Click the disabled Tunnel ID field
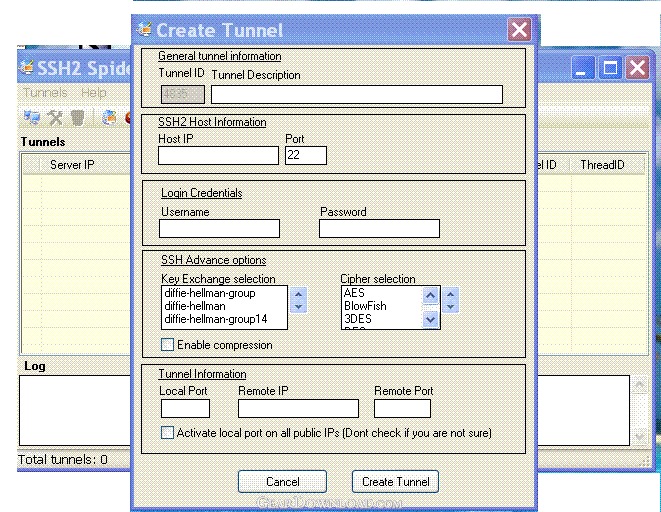This screenshot has height=512, width=661. point(183,94)
